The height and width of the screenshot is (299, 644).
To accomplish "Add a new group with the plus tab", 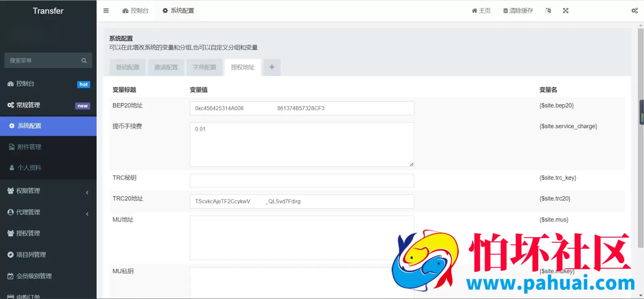I will pyautogui.click(x=272, y=68).
